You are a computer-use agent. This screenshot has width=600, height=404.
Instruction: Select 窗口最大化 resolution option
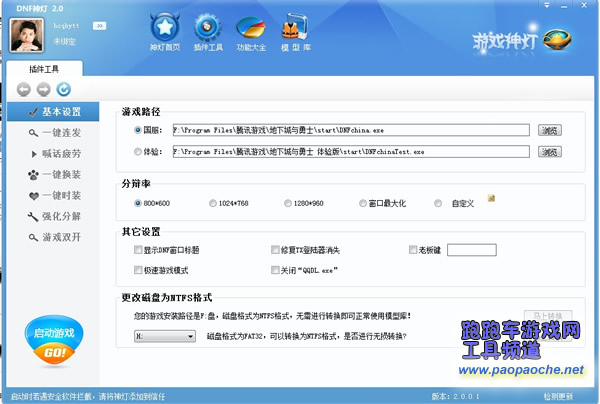coord(362,203)
